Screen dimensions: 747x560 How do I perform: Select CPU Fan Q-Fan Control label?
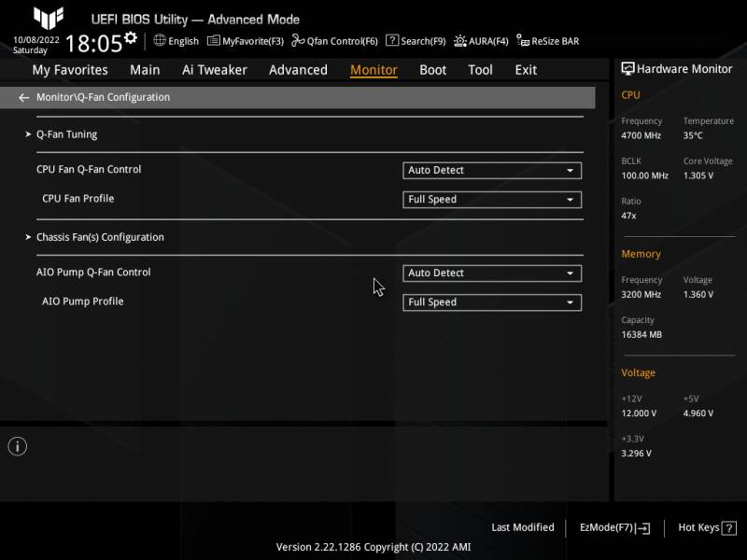click(x=89, y=170)
